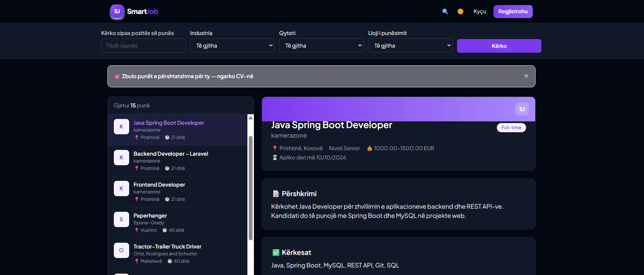Click the 1000.00-1500.00 EUR salary text

404,148
